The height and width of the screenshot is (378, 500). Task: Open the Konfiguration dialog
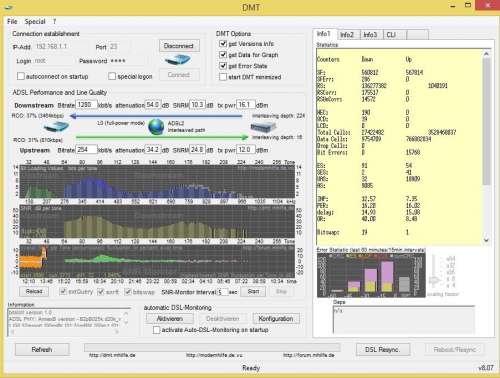(x=276, y=319)
